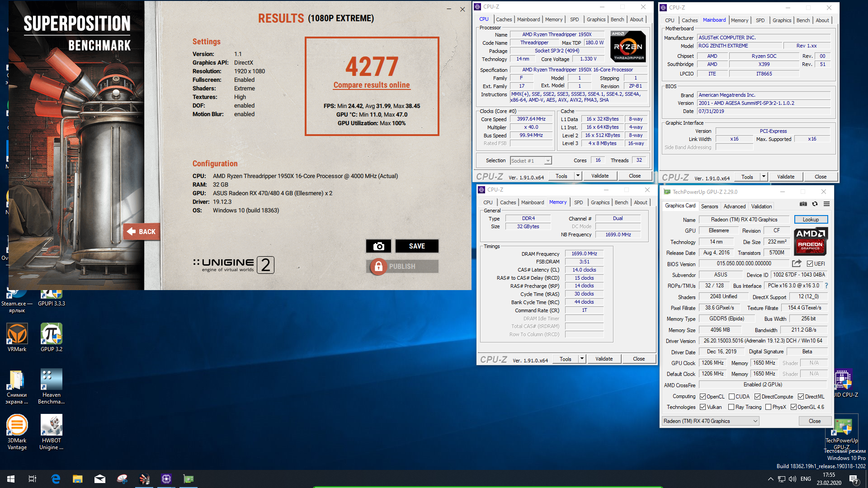Image resolution: width=868 pixels, height=488 pixels.
Task: Click the Bus Interface question mark icon
Action: point(826,286)
